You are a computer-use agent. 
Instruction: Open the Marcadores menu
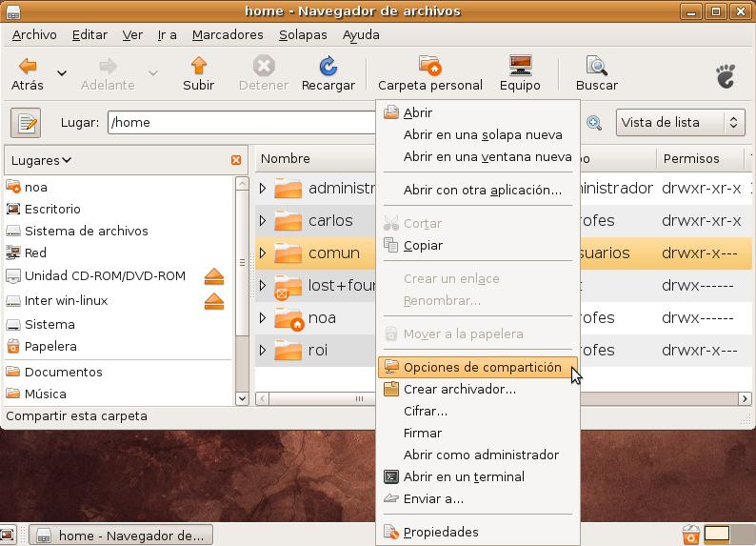228,34
